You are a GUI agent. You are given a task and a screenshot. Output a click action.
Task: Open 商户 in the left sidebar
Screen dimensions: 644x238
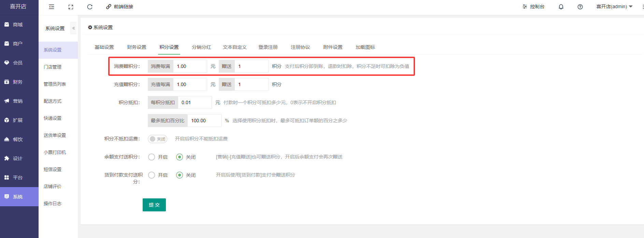pyautogui.click(x=19, y=44)
